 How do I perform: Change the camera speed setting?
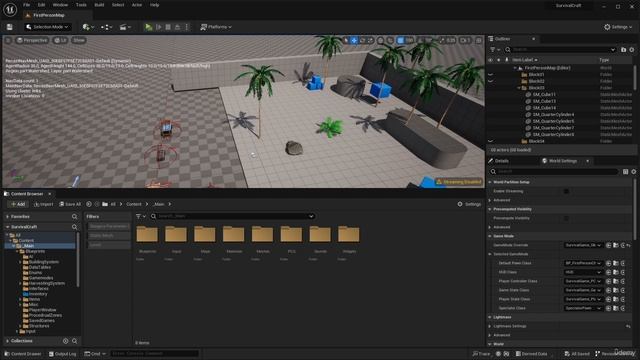[x=465, y=40]
